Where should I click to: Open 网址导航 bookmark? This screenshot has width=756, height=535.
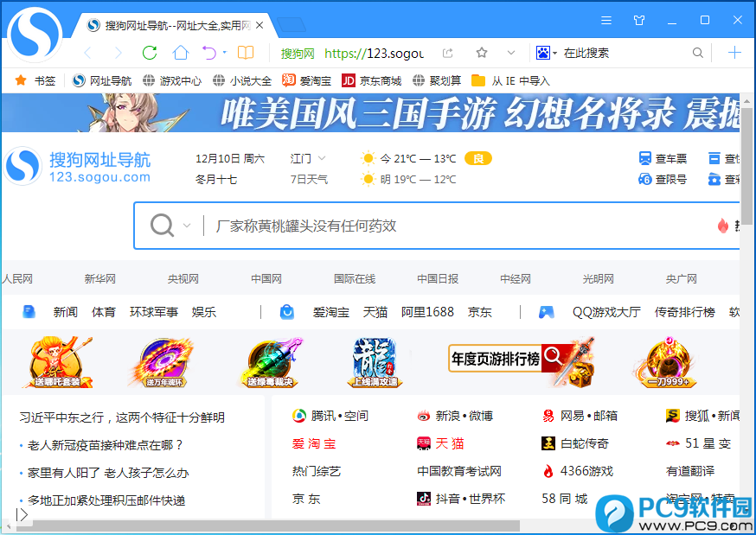click(102, 80)
